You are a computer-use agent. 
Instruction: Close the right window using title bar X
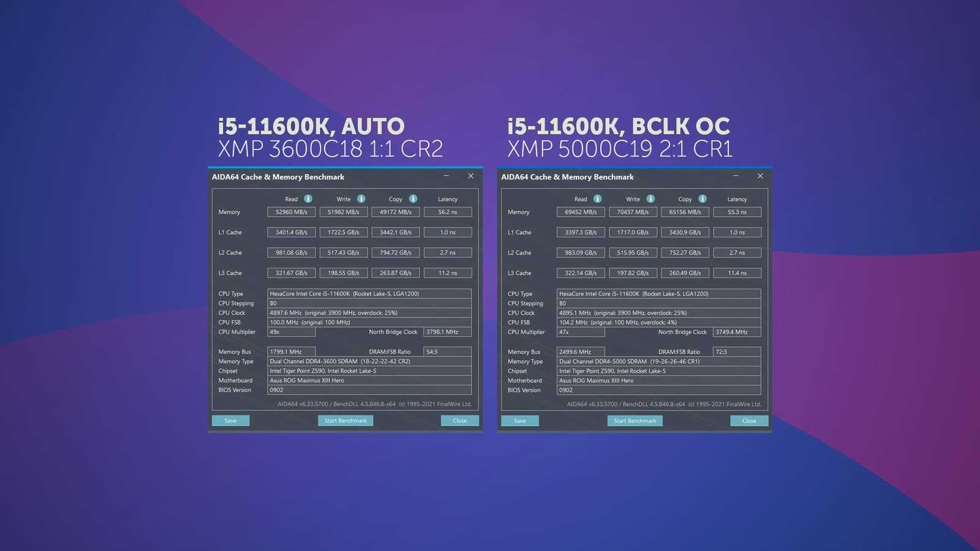click(760, 176)
